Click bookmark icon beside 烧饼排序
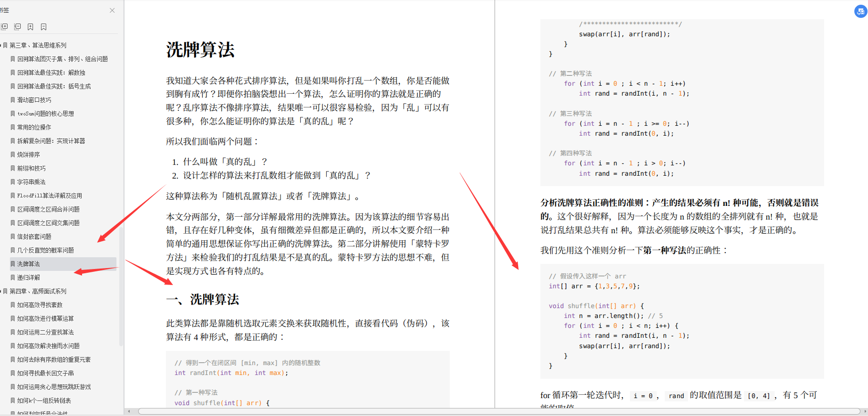Image resolution: width=868 pixels, height=416 pixels. (13, 155)
